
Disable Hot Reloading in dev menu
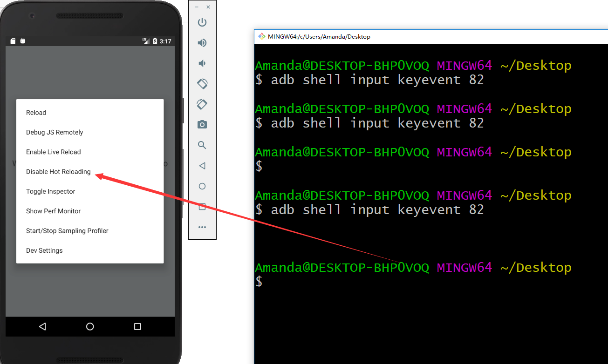click(x=58, y=172)
